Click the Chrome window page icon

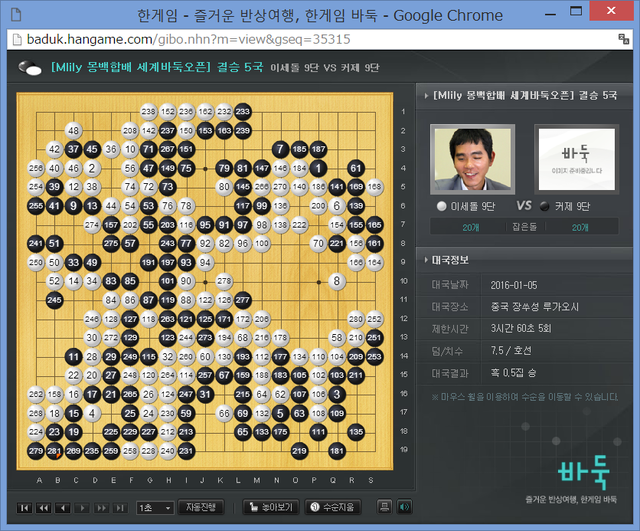[x=16, y=15]
